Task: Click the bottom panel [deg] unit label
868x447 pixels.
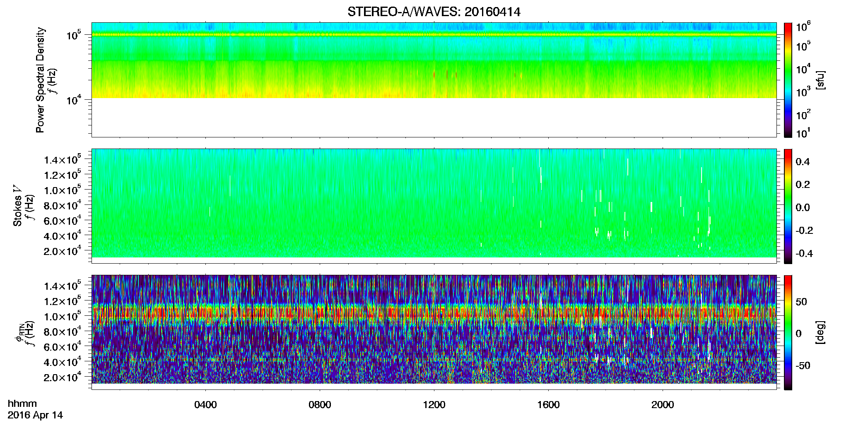Action: click(820, 332)
